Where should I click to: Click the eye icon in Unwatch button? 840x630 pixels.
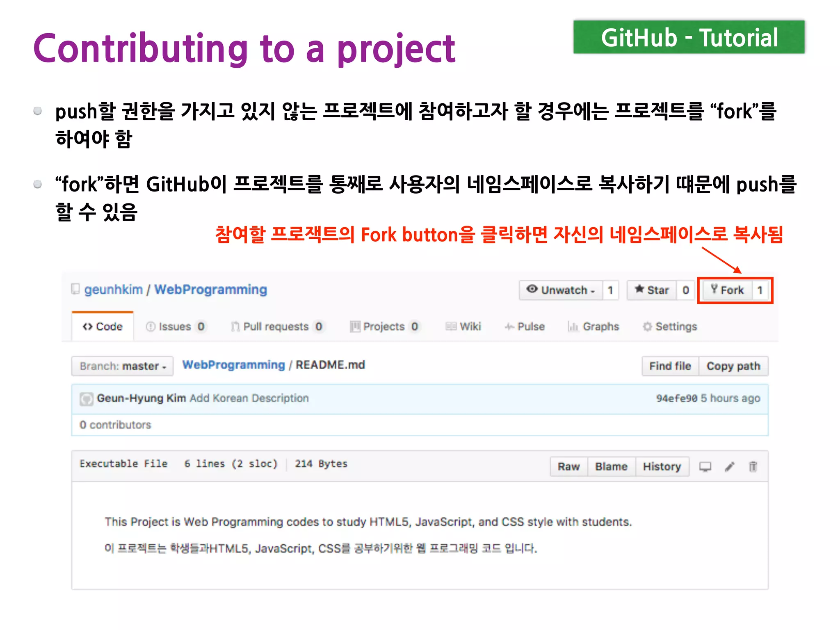click(x=532, y=289)
